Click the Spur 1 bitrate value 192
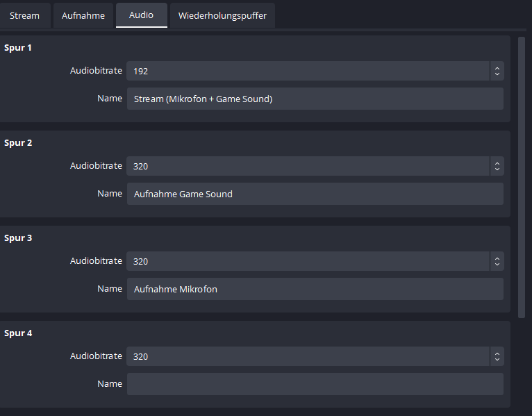Image resolution: width=532 pixels, height=416 pixels. click(306, 71)
